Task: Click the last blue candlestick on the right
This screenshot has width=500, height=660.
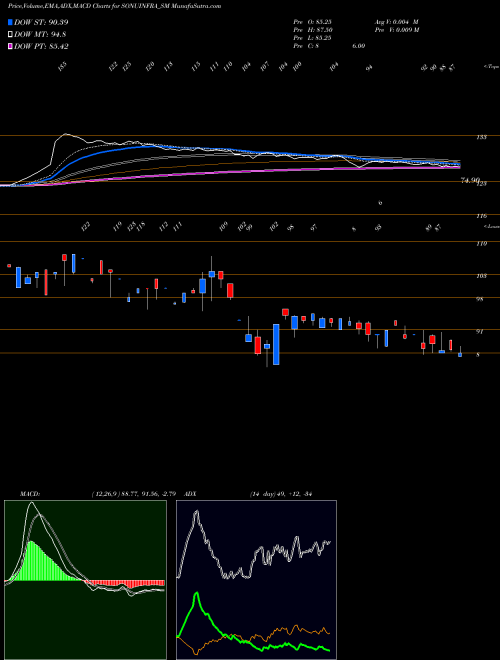Action: tap(460, 354)
